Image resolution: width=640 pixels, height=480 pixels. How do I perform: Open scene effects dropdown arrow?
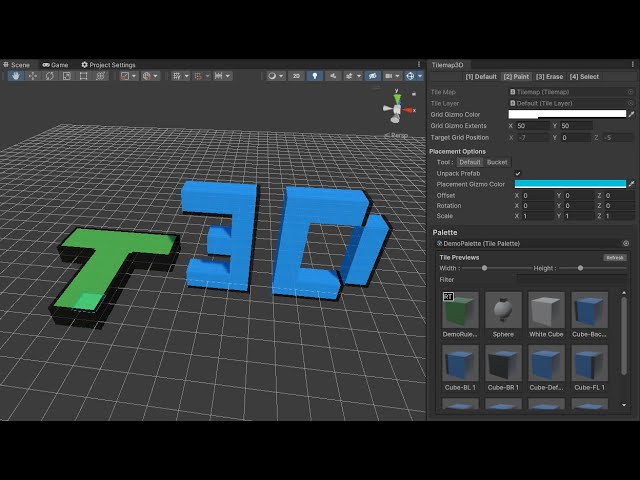[359, 76]
